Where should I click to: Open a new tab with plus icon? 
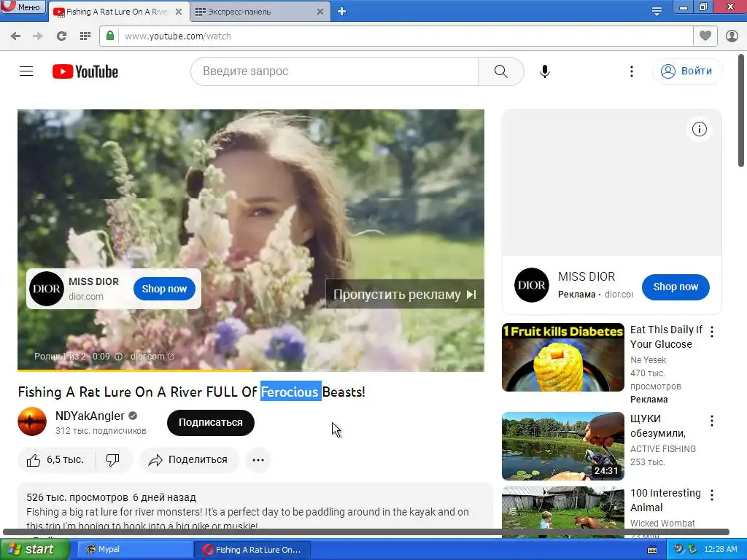[x=341, y=12]
